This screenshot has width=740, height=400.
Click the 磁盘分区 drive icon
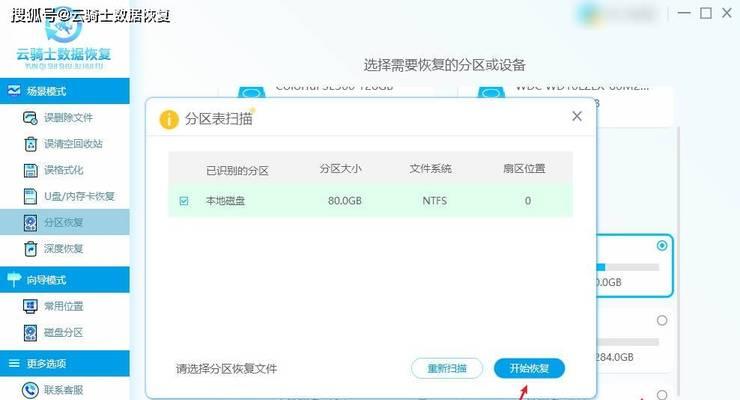(x=30, y=333)
